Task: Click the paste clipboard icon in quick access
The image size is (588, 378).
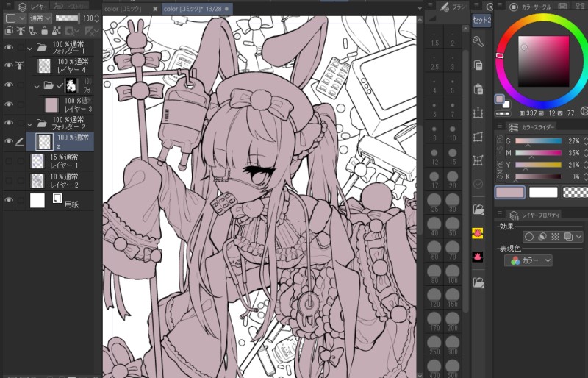Action: 478,89
